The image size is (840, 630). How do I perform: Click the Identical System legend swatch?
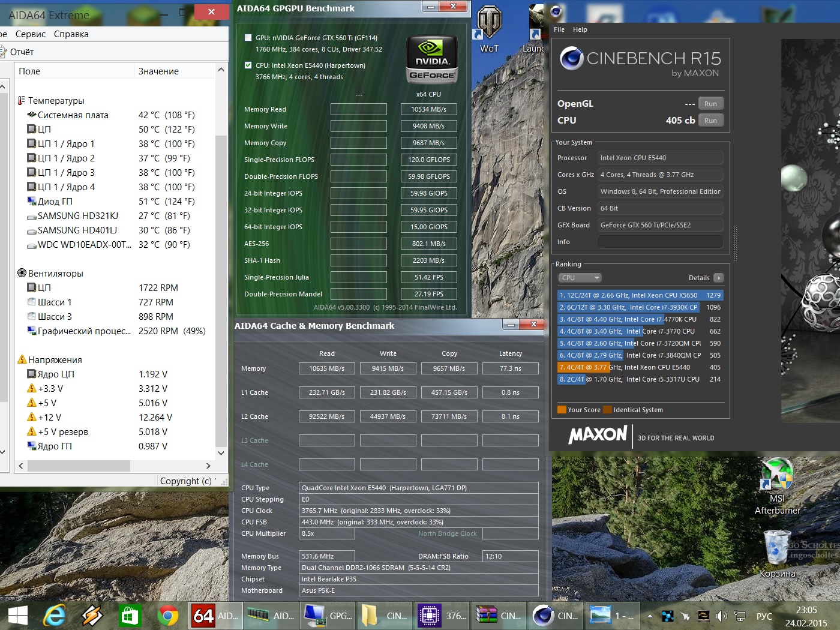(608, 410)
